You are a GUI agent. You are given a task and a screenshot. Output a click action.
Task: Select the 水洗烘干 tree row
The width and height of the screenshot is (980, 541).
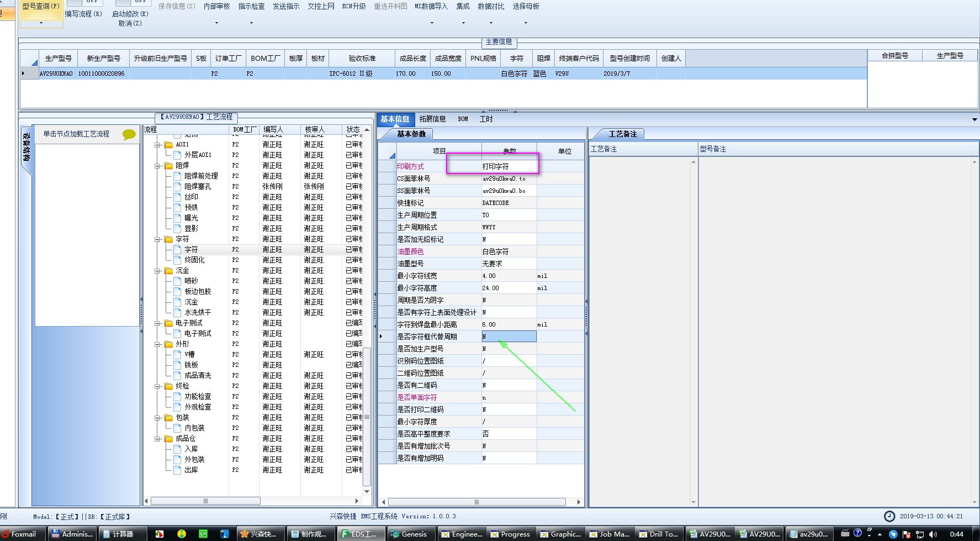coord(197,312)
